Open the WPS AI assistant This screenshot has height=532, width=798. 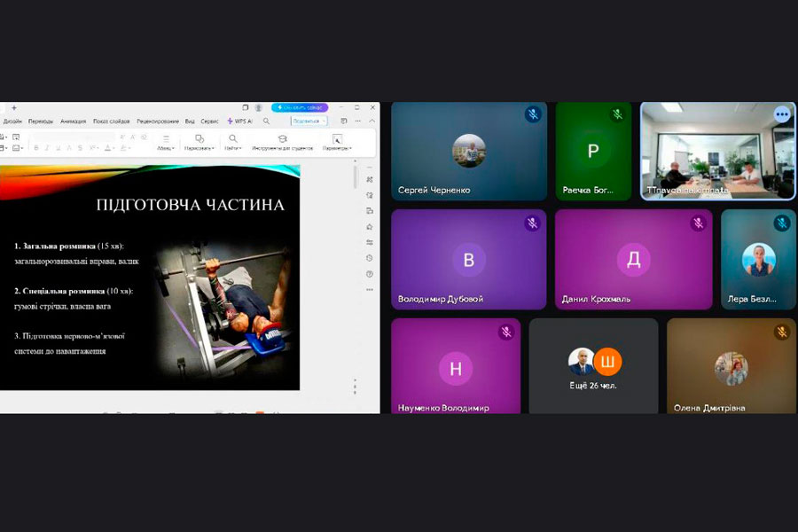pos(239,121)
